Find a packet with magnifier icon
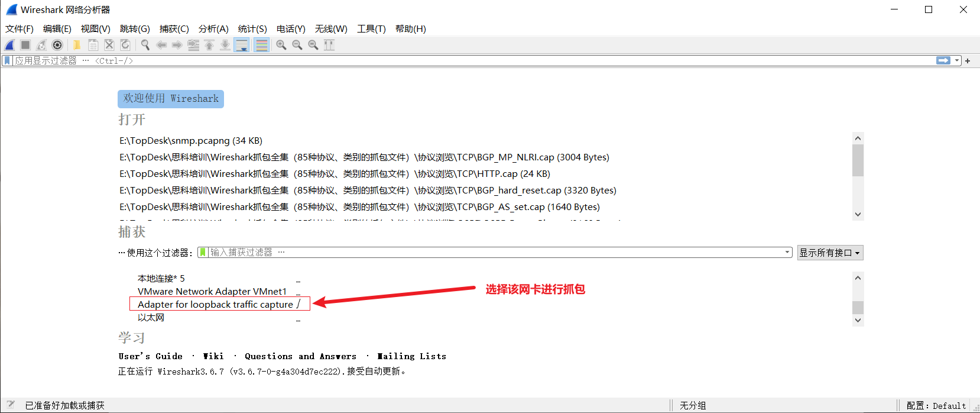Image resolution: width=980 pixels, height=413 pixels. coord(145,45)
